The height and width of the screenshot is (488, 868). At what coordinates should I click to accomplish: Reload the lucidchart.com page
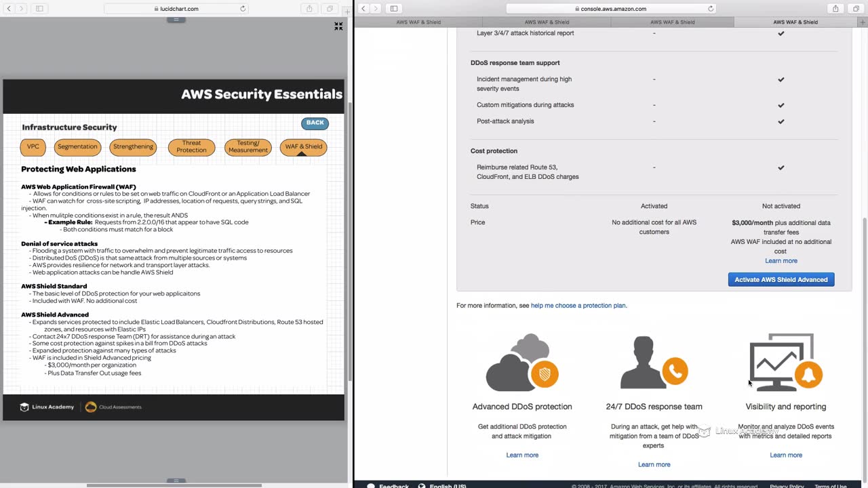243,9
